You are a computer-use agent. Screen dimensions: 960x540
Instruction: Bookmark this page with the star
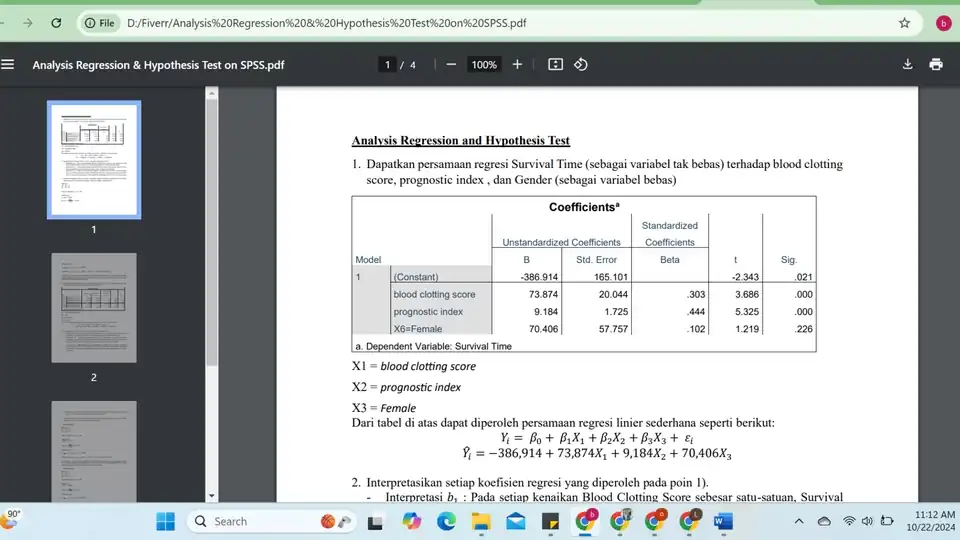[904, 23]
